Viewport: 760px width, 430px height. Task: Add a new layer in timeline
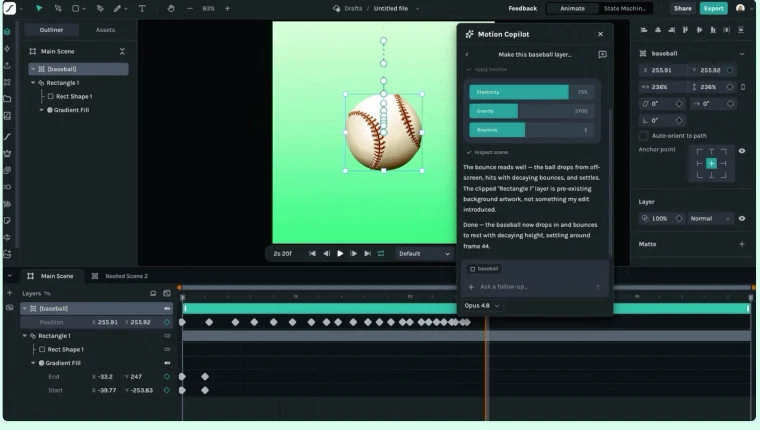click(x=9, y=293)
